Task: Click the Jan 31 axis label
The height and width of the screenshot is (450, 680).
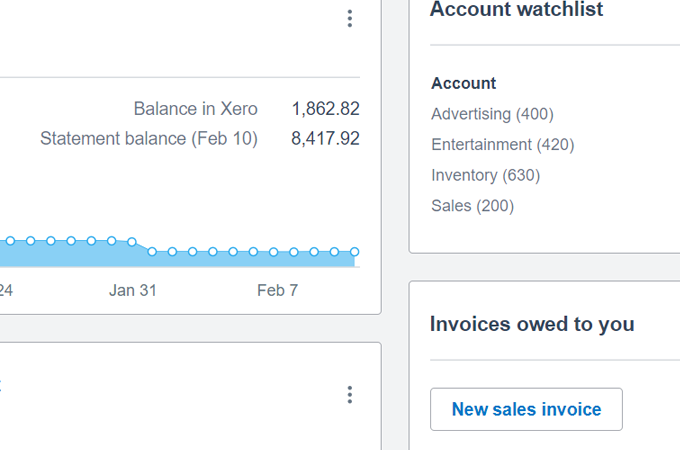Action: [x=133, y=291]
